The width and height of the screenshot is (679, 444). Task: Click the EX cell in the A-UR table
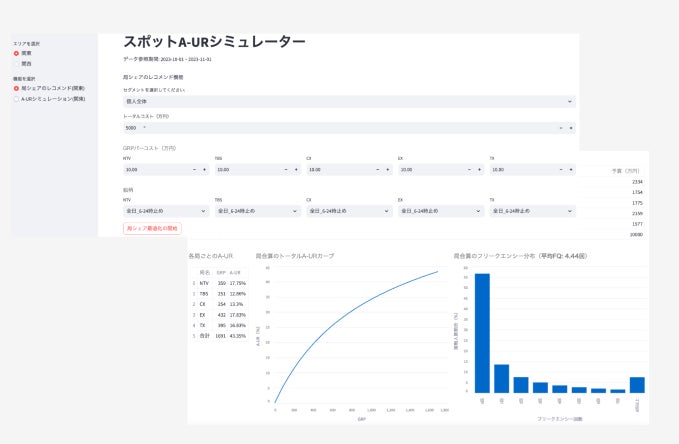(202, 315)
